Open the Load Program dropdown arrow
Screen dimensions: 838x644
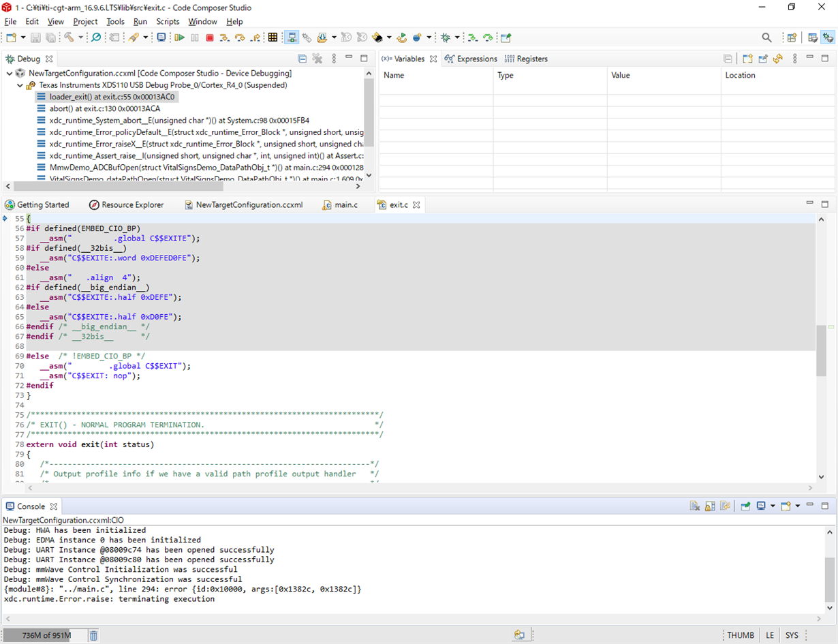point(334,37)
